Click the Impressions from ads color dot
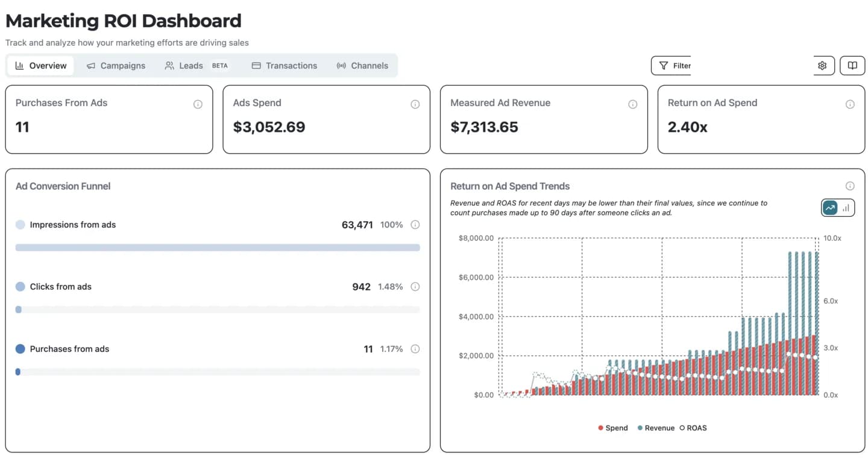 (20, 225)
